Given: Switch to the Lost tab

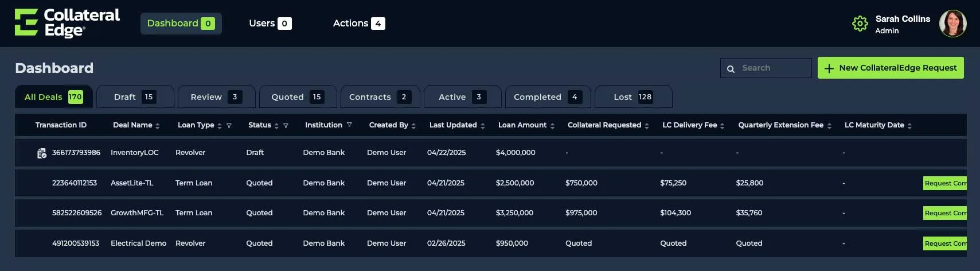Looking at the screenshot, I should 634,97.
